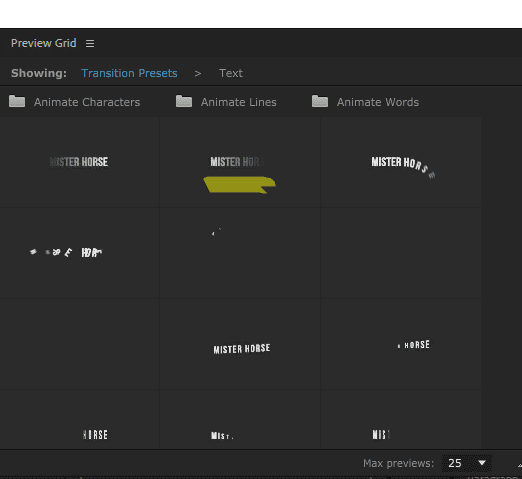Select the tilted MISTER HORSE preset thumbnail
This screenshot has width=522, height=479.
point(240,344)
